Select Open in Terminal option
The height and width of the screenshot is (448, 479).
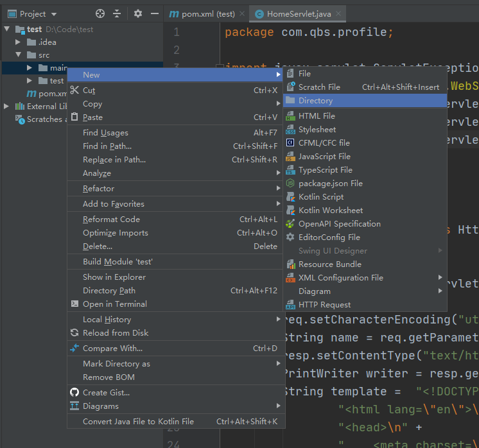pyautogui.click(x=114, y=304)
